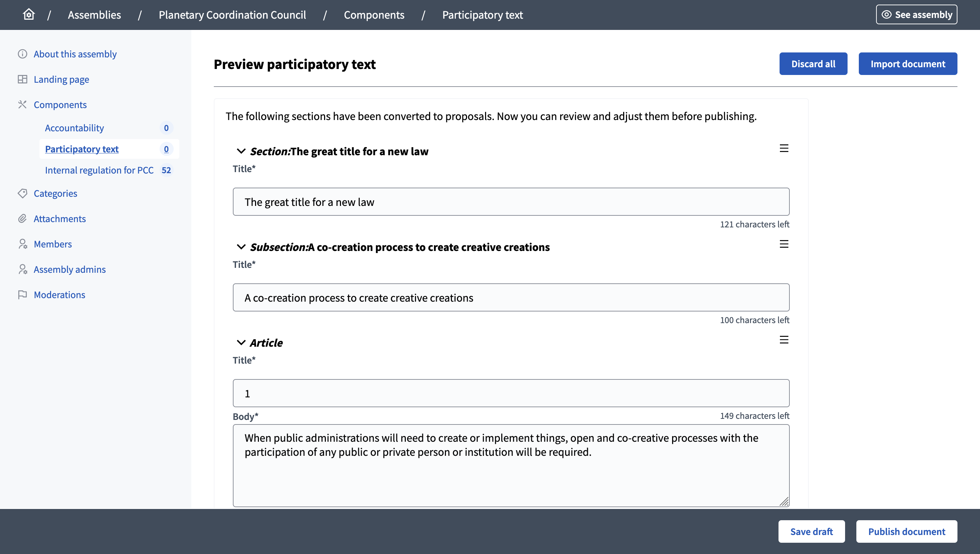The height and width of the screenshot is (554, 980).
Task: Click the Attachments paperclip icon
Action: click(x=23, y=219)
